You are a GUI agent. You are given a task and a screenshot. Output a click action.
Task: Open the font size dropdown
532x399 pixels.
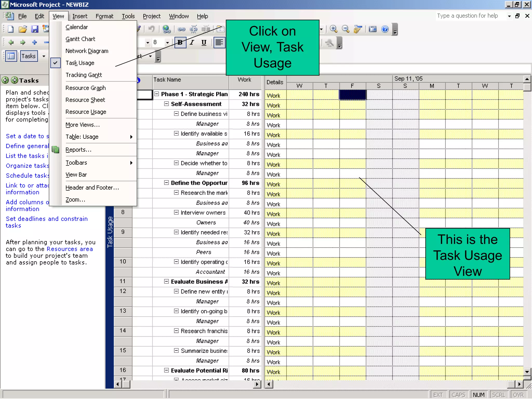click(x=167, y=42)
